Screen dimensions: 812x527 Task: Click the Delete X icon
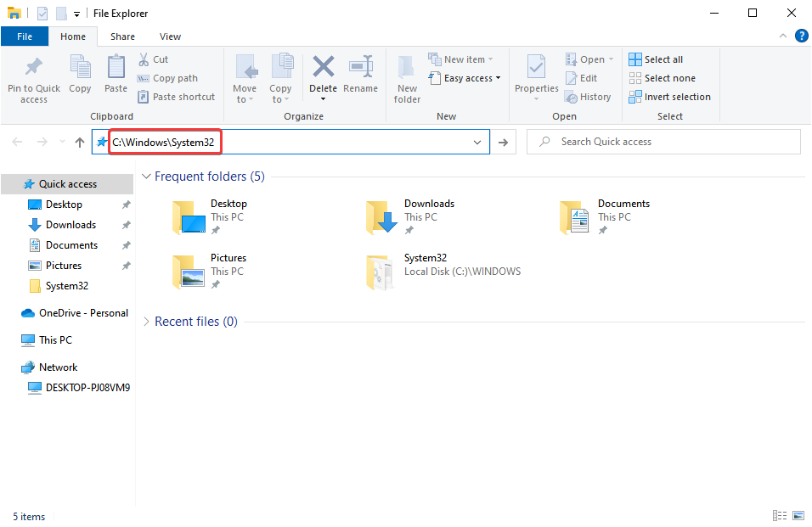point(323,67)
